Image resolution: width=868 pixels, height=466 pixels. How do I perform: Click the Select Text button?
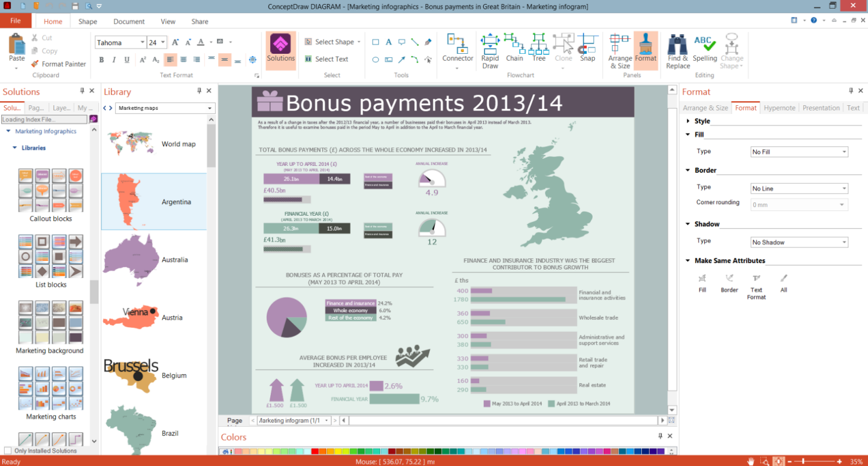326,59
